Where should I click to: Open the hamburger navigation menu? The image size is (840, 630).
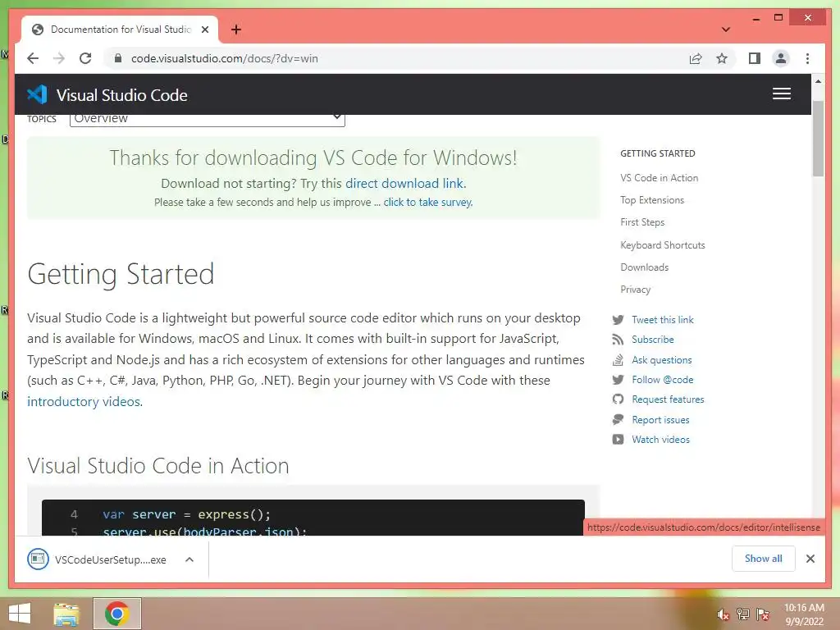(x=782, y=94)
